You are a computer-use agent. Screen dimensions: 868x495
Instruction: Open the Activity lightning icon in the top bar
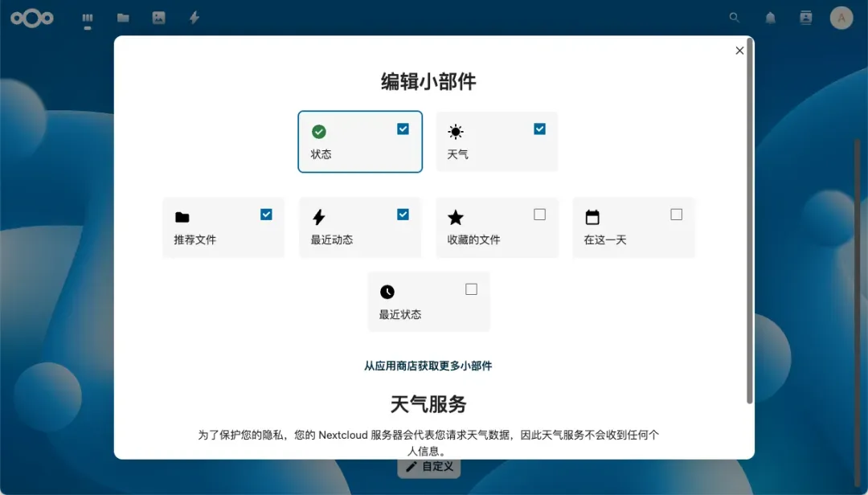pyautogui.click(x=194, y=18)
